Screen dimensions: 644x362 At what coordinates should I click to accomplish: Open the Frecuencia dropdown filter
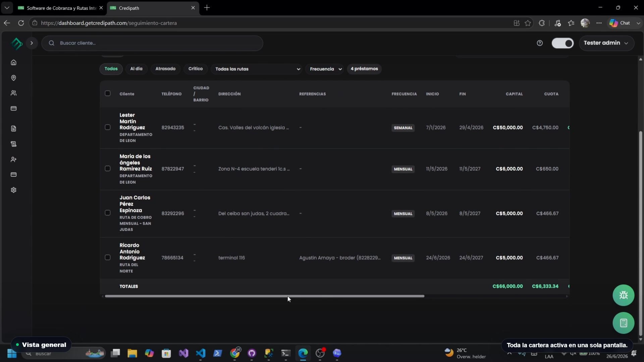tap(325, 69)
